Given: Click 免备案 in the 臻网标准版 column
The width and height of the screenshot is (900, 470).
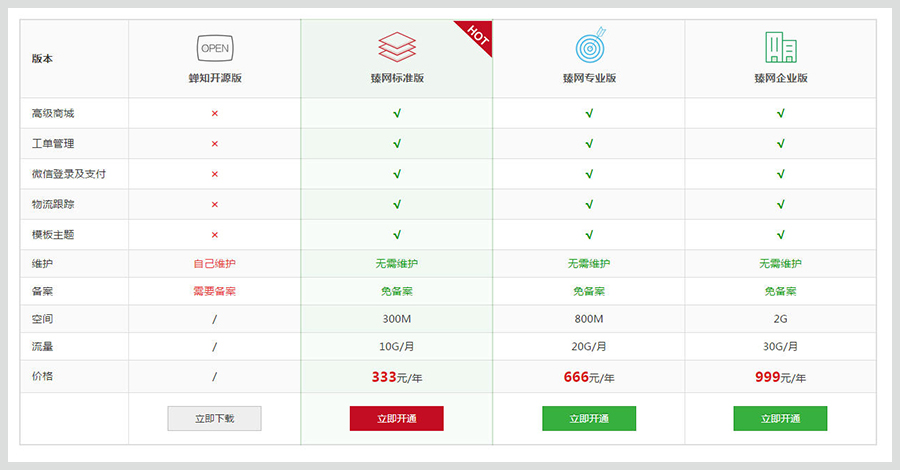Looking at the screenshot, I should [397, 292].
